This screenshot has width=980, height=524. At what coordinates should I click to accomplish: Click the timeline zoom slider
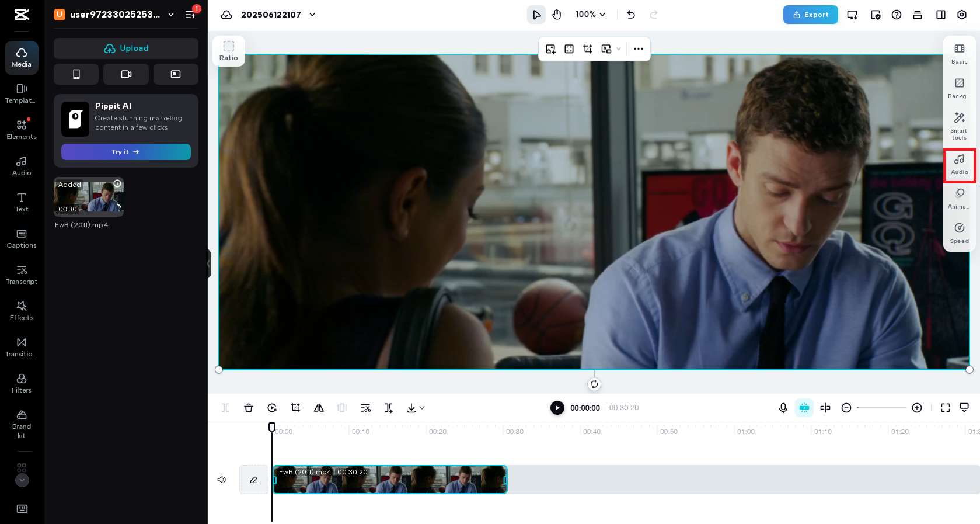881,408
